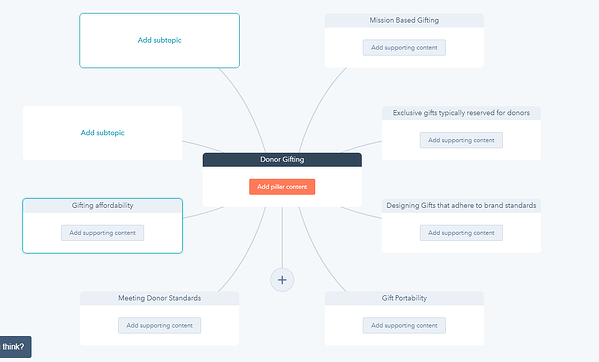Click the orange Add pillar content button

(282, 187)
